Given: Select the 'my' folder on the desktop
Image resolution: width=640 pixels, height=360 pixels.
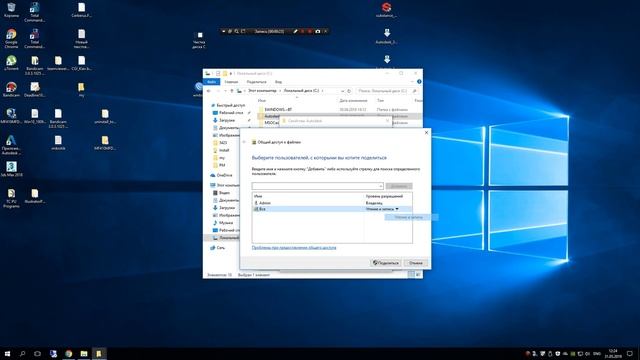Looking at the screenshot, I should [x=82, y=89].
